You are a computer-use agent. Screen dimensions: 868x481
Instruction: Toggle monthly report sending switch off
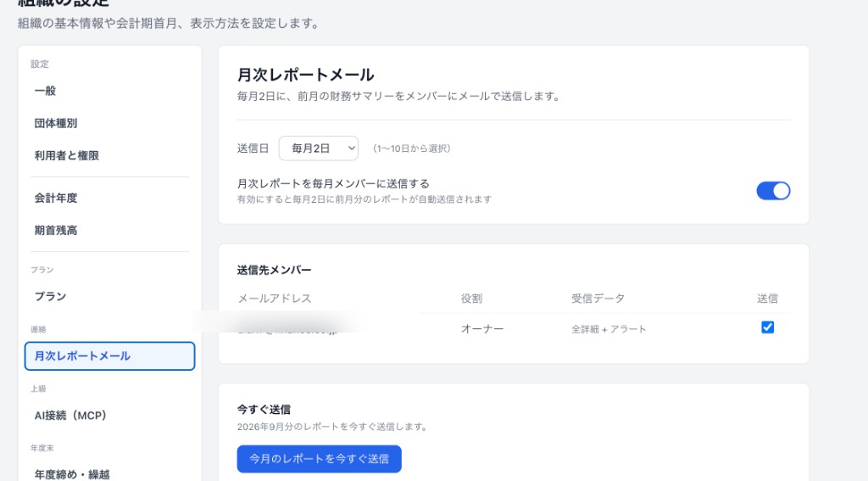773,191
